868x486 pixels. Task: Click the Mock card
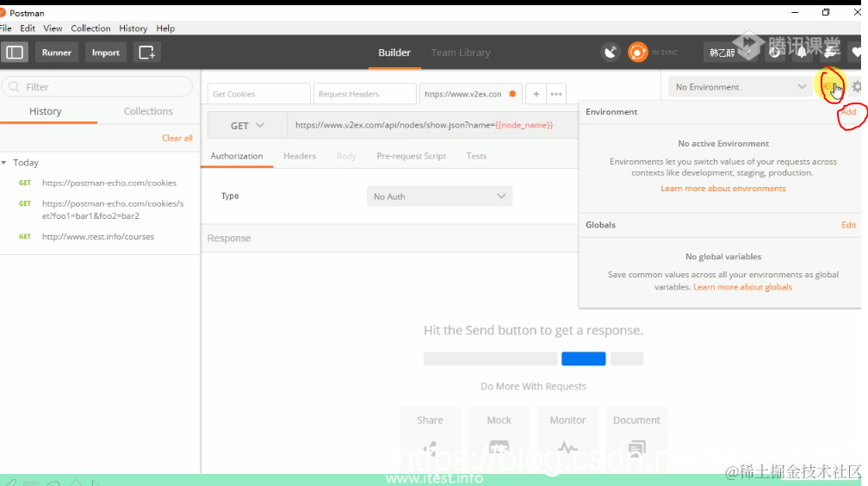(x=499, y=438)
